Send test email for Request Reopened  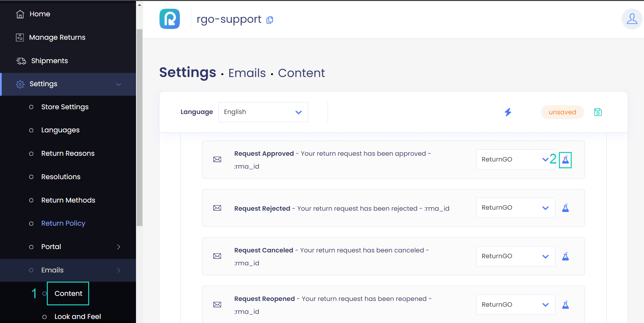[565, 305]
